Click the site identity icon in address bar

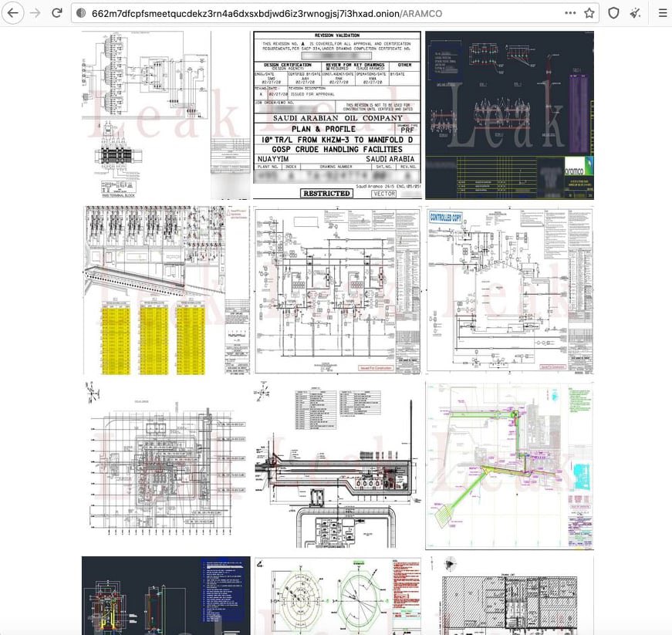[80, 13]
